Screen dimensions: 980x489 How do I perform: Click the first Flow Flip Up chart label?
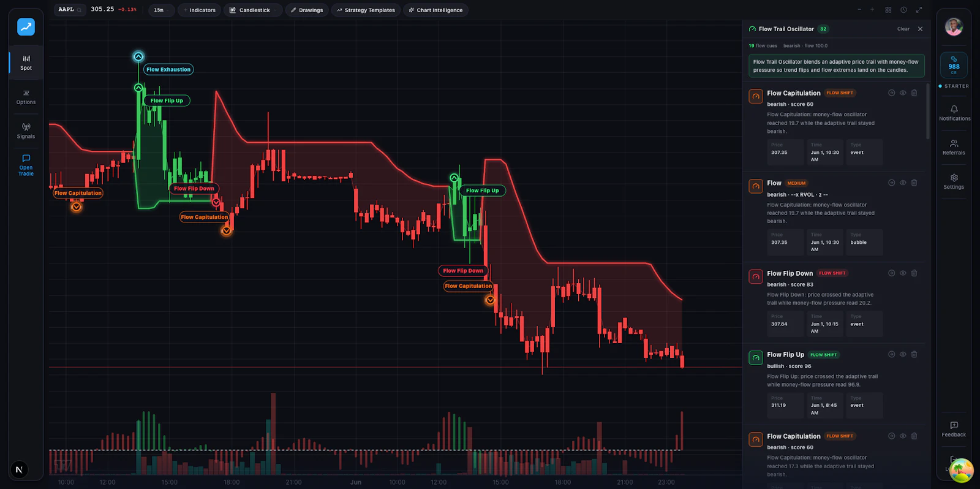167,100
